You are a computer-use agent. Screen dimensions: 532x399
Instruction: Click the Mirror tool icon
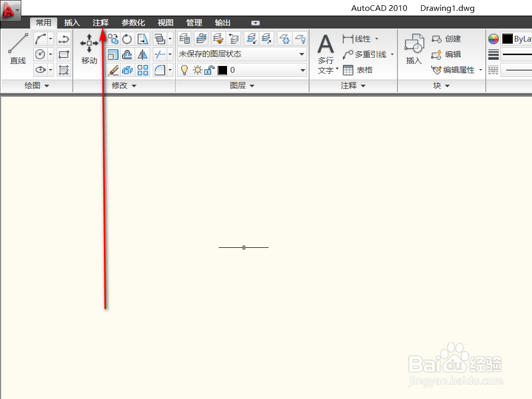pyautogui.click(x=142, y=54)
